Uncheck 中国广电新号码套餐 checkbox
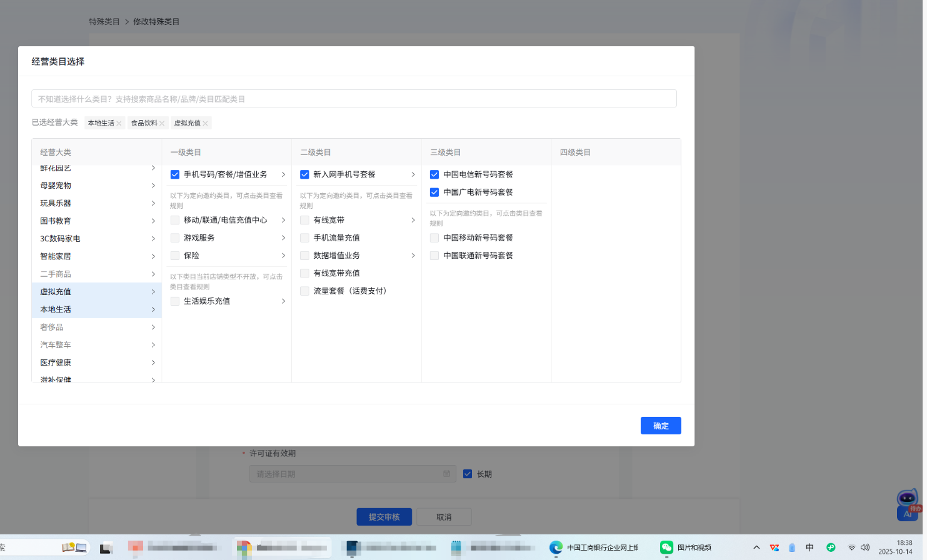 434,192
